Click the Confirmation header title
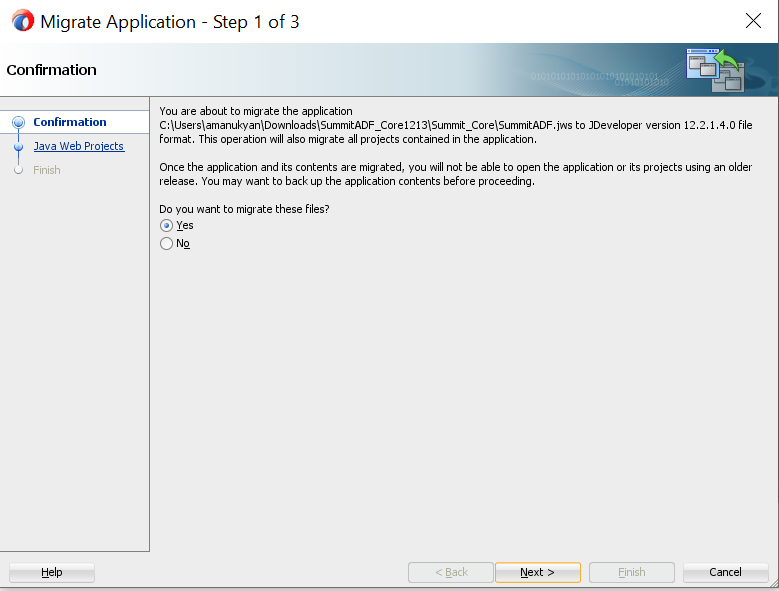The height and width of the screenshot is (591, 779). 52,70
